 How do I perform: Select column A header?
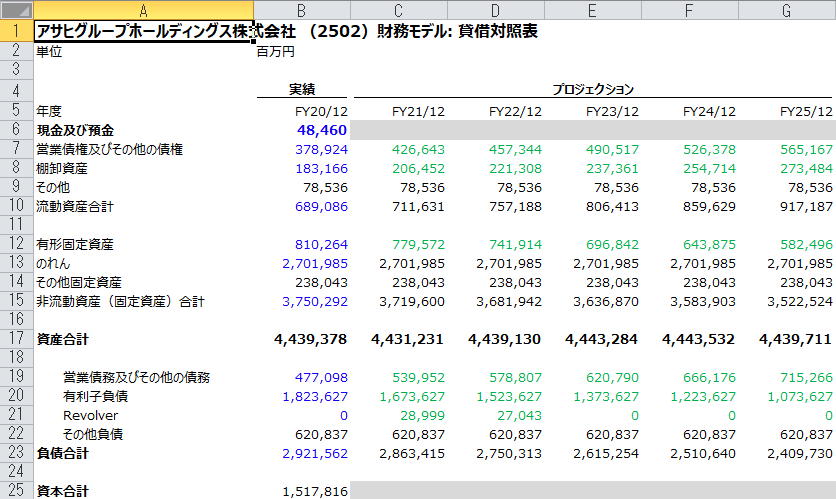tap(143, 10)
